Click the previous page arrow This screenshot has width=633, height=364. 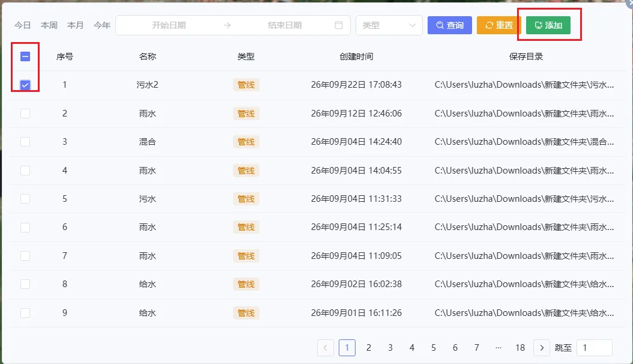point(326,348)
